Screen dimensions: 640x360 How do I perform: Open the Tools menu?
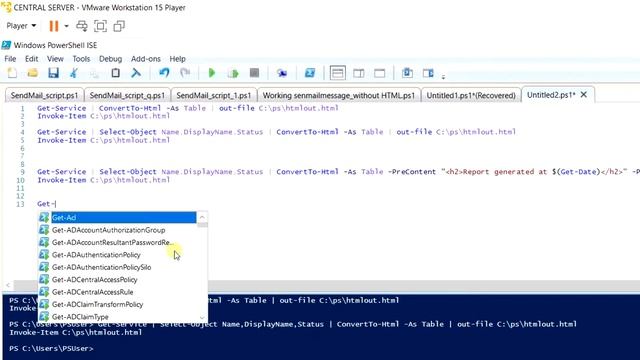pos(81,59)
